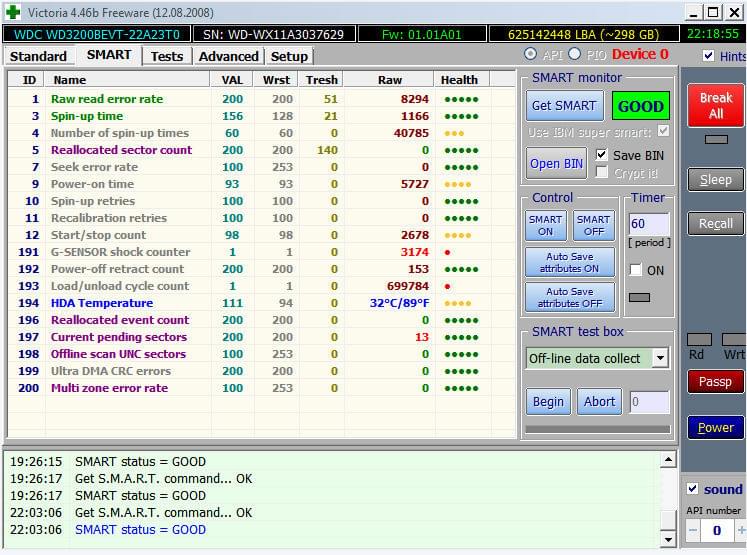
Task: Select the API radio button
Action: coord(530,54)
